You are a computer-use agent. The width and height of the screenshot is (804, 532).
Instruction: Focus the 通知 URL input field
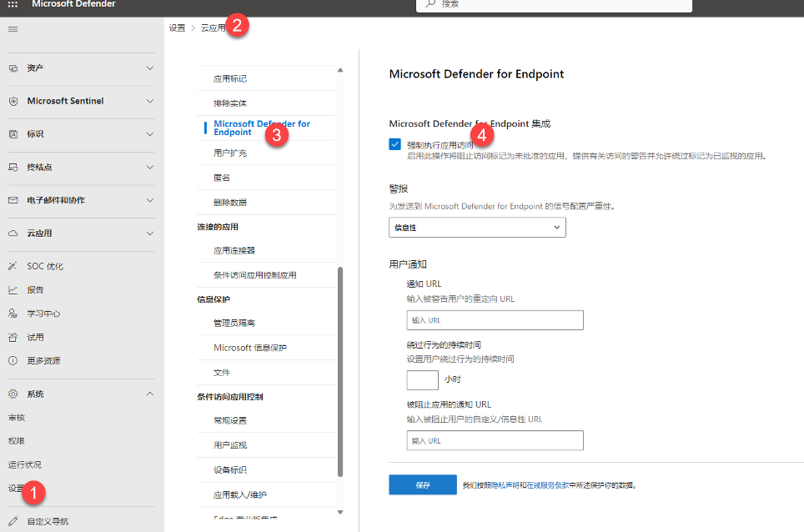(x=495, y=320)
